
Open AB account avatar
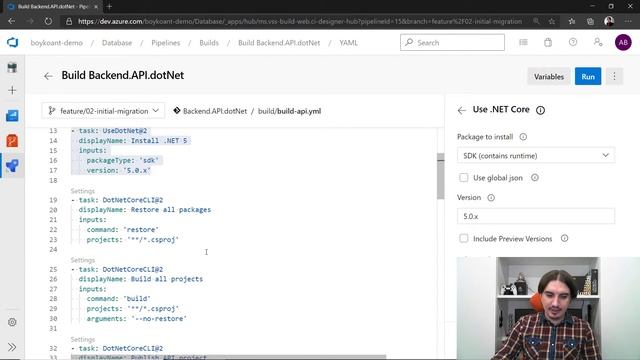623,42
